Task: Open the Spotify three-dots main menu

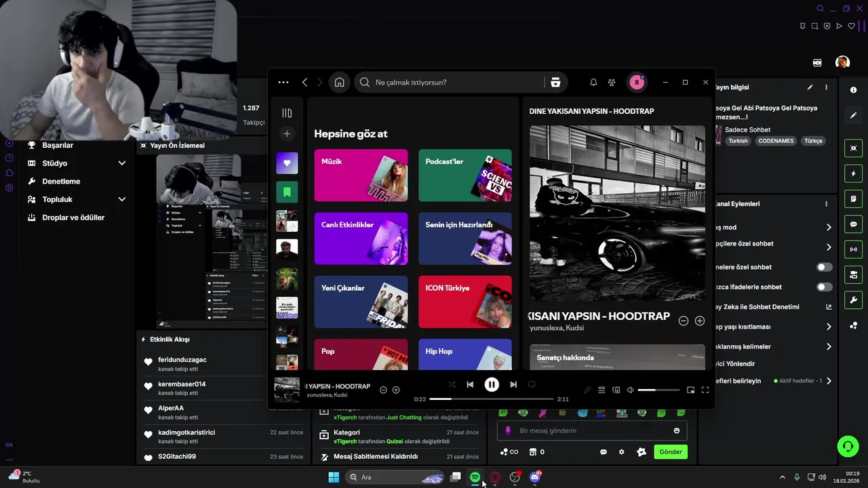Action: point(283,82)
